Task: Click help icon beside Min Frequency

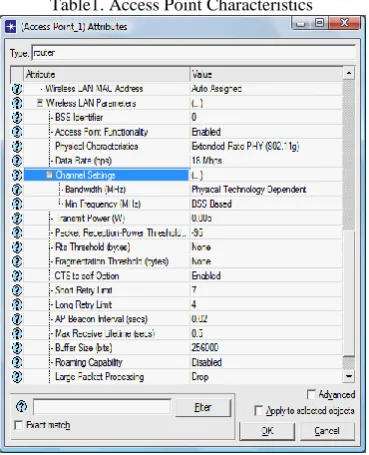Action: (x=17, y=204)
